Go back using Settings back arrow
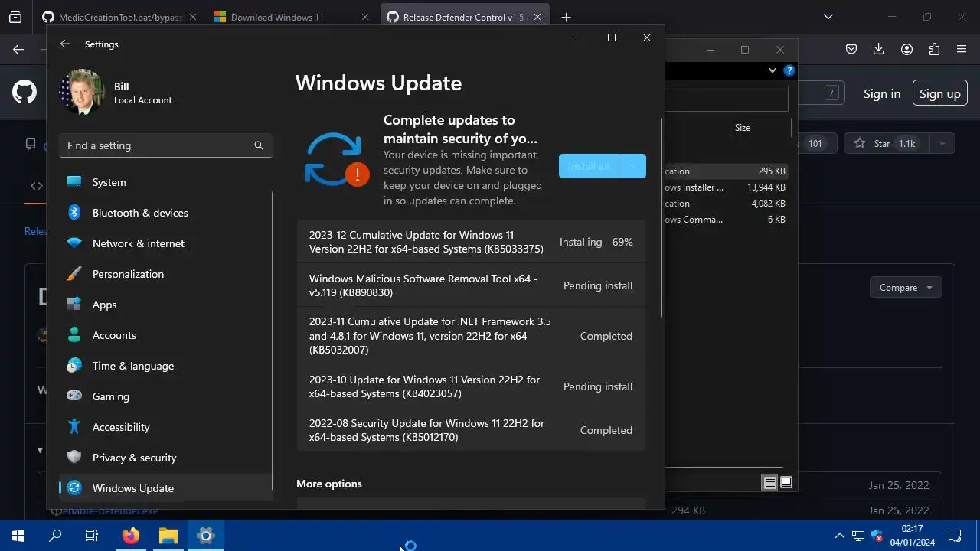The height and width of the screenshot is (551, 980). [65, 44]
